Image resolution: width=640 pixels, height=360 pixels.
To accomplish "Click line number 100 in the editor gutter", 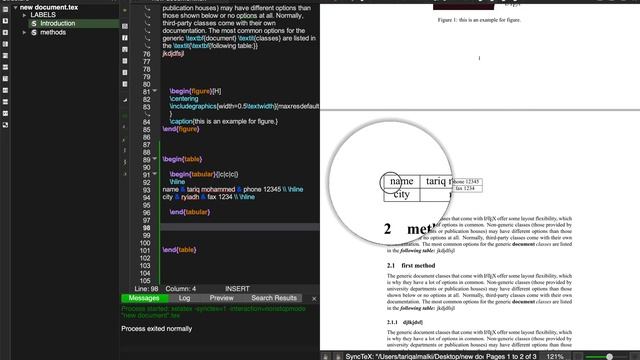I will point(145,243).
